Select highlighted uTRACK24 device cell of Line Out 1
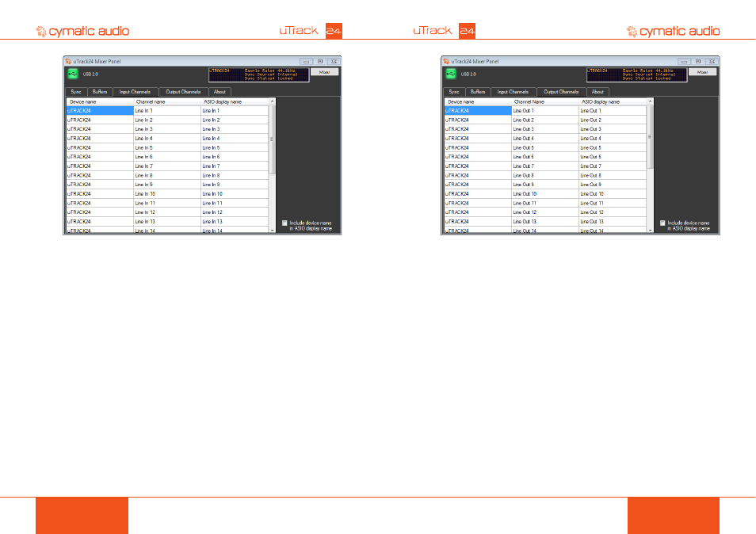 [x=478, y=110]
